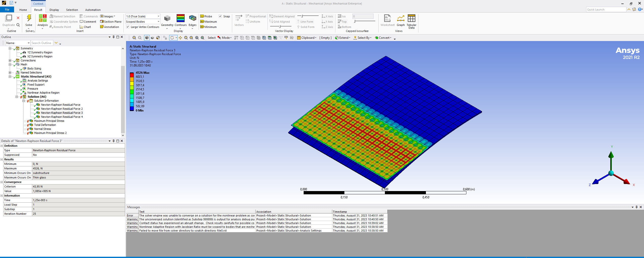Screen dimensions: 644x258
Task: Collapse the Solution Information tree node
Action: click(x=24, y=101)
